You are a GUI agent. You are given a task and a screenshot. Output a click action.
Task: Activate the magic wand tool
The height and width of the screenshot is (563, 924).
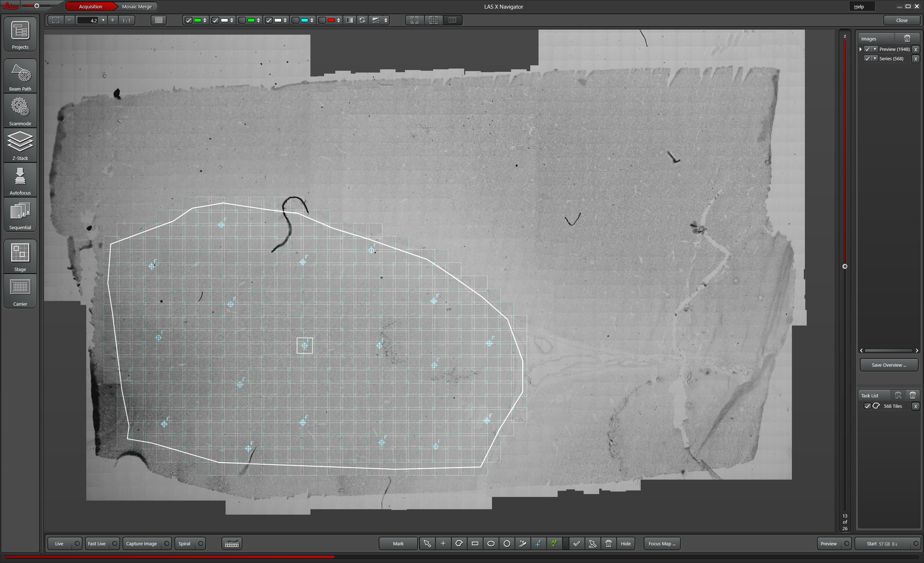click(522, 544)
